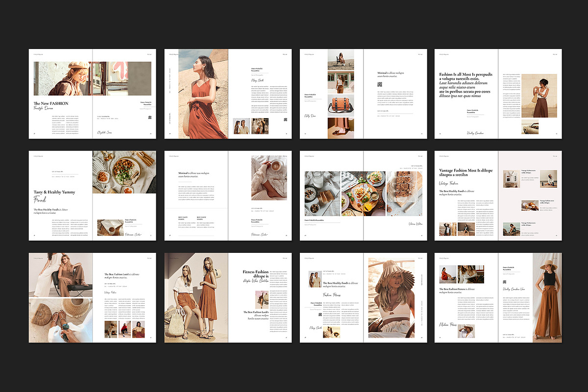Click the woven basket and hands photo
The height and width of the screenshot is (392, 588).
pyautogui.click(x=61, y=320)
